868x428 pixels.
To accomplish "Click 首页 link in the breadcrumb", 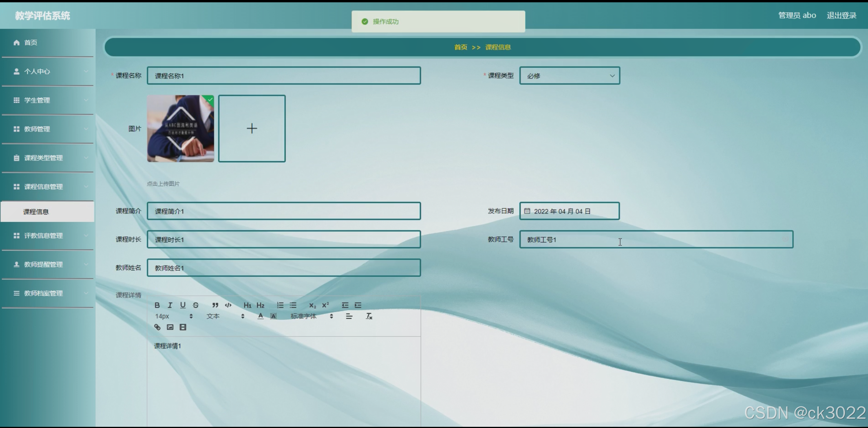I will 460,47.
